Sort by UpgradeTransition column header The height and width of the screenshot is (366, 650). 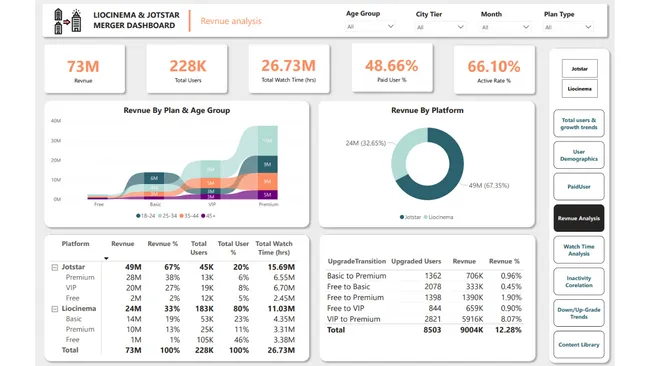click(357, 261)
